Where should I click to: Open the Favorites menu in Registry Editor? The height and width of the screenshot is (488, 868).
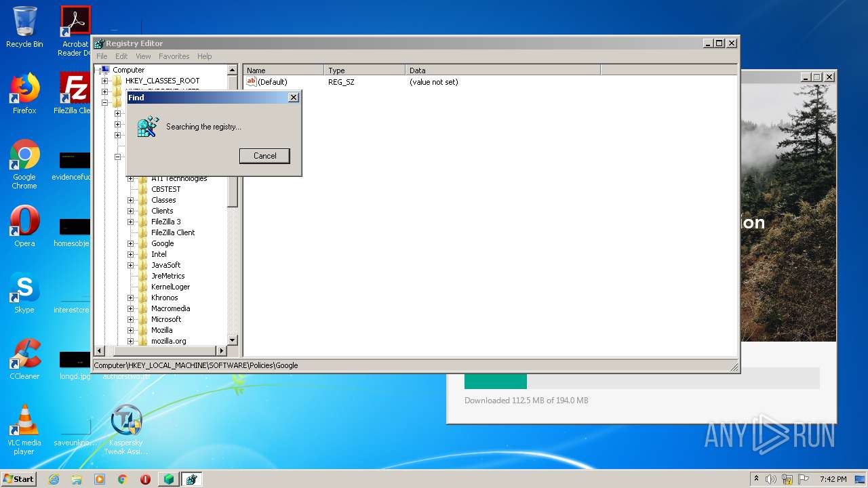(x=174, y=56)
